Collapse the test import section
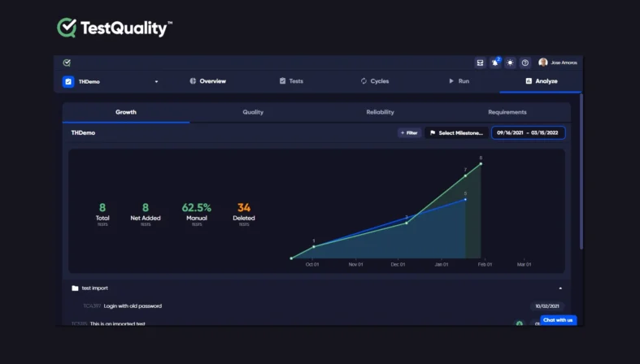 point(559,288)
